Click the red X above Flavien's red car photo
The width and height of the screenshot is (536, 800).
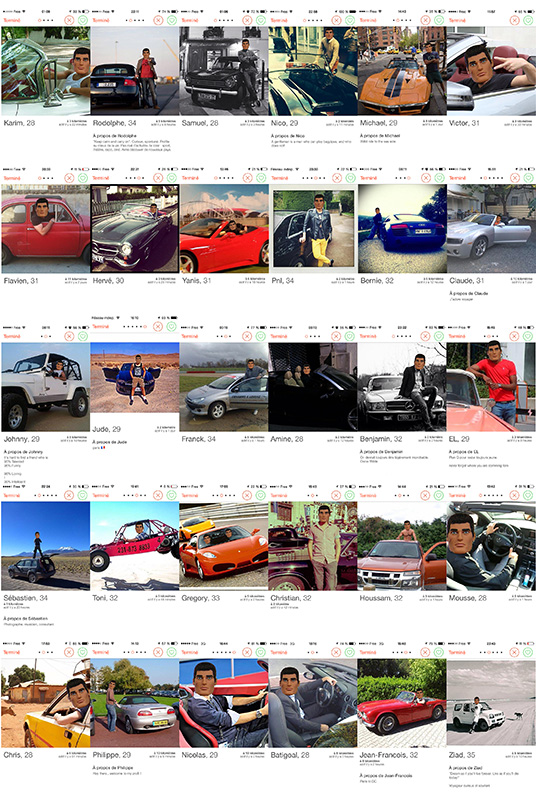click(x=69, y=178)
